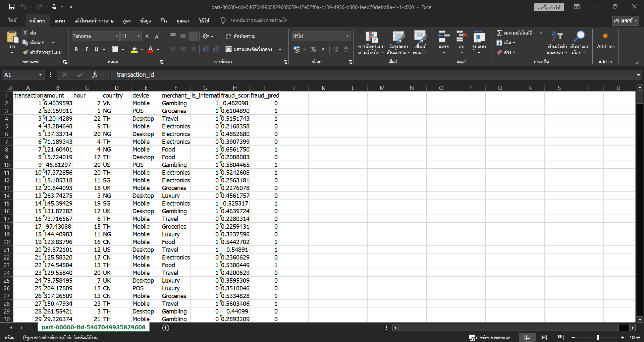The width and height of the screenshot is (644, 342).
Task: Click the new sheet plus icon
Action: tap(166, 328)
